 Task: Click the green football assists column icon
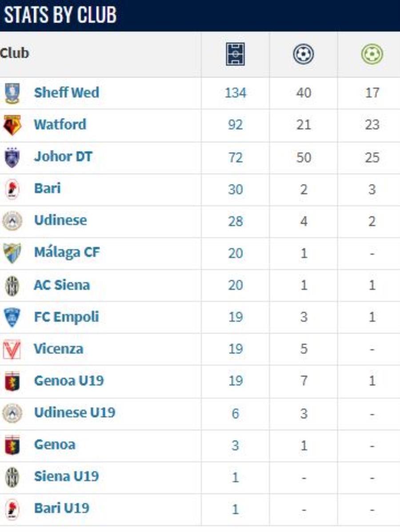[372, 54]
